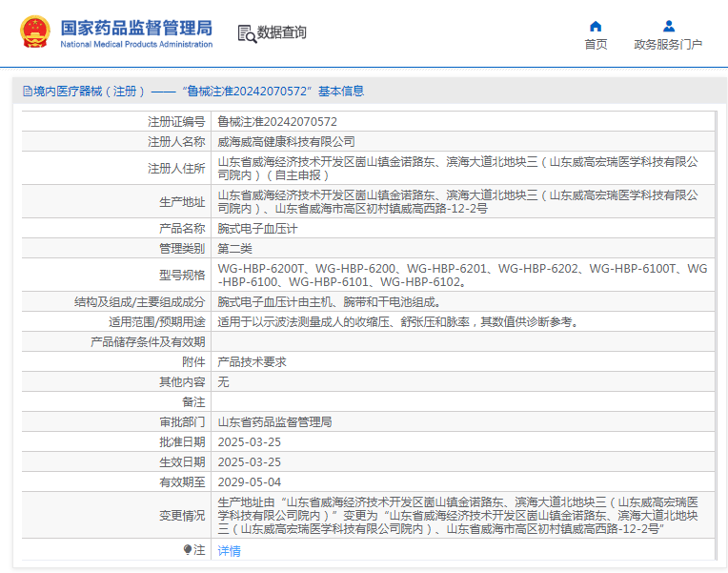This screenshot has width=728, height=573.
Task: Click the 首页 text label
Action: [x=596, y=44]
